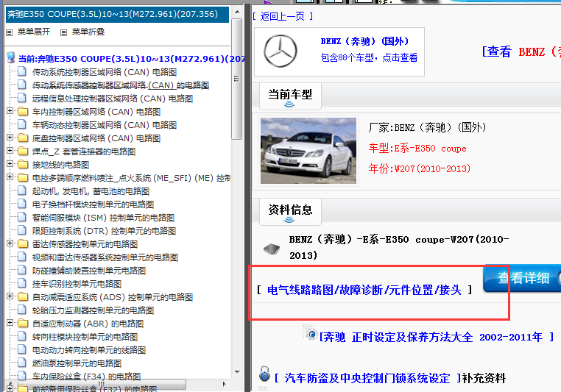The image size is (561, 392).
Task: Expand the 电控多端顺序燃料喷注 node
Action: [x=10, y=177]
